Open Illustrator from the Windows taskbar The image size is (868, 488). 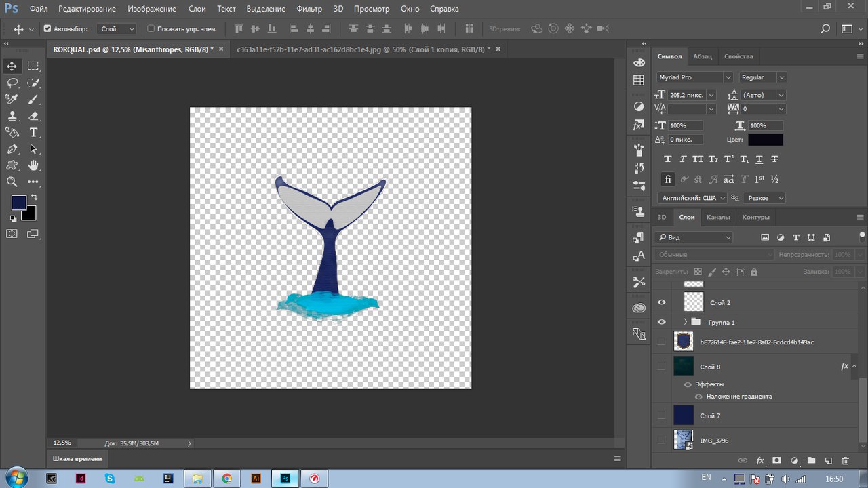(x=256, y=478)
